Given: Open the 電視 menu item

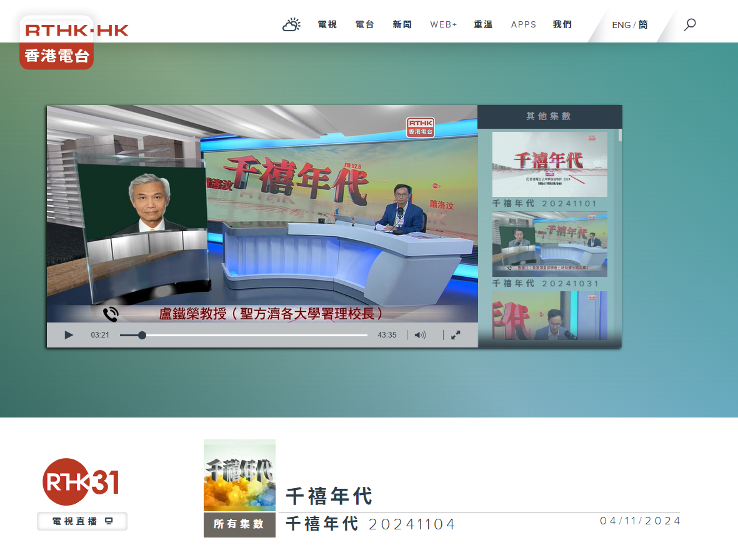Looking at the screenshot, I should [x=327, y=24].
